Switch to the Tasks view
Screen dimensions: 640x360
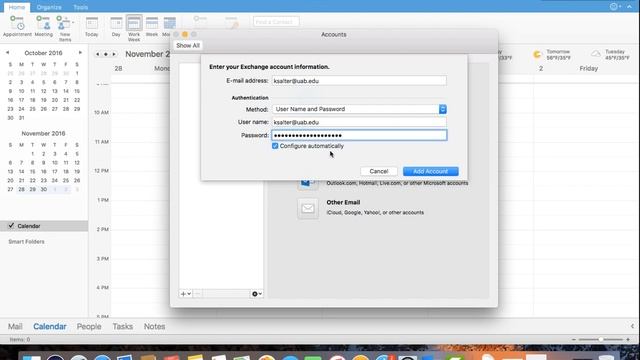point(122,327)
